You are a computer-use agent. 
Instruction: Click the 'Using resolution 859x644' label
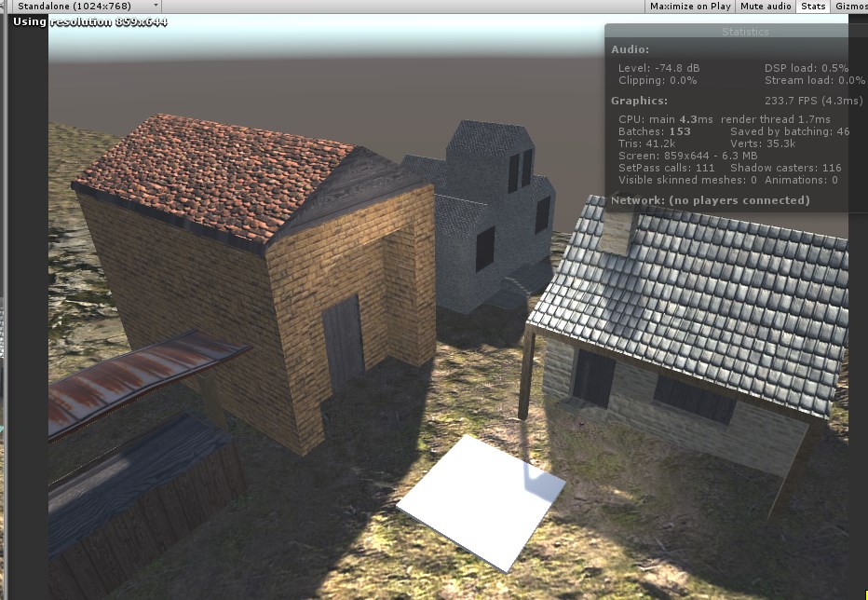coord(89,22)
